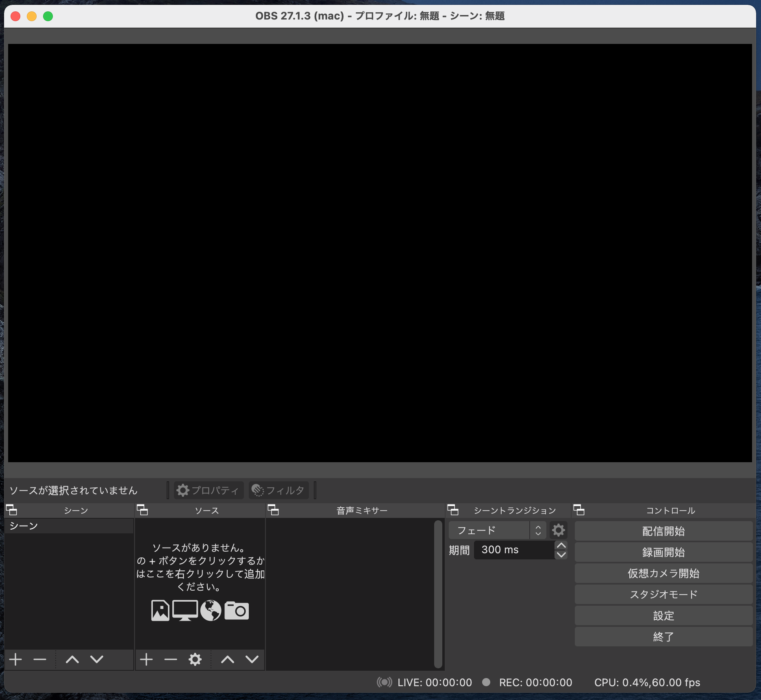761x700 pixels.
Task: Click ソースが選択されていません label
Action: (x=74, y=490)
